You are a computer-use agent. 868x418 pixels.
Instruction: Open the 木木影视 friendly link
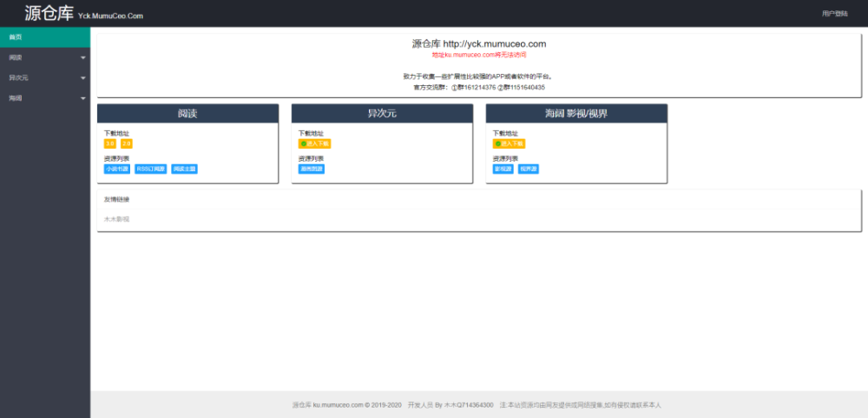pyautogui.click(x=116, y=219)
